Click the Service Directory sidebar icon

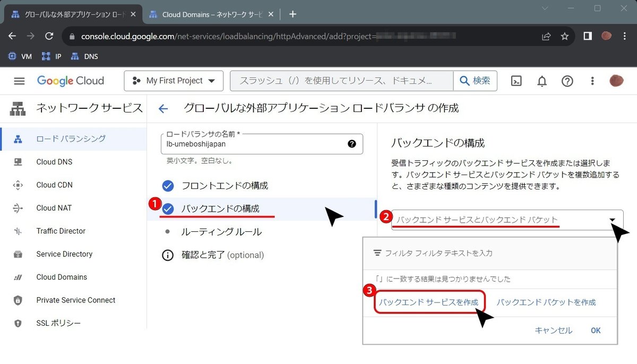18,254
